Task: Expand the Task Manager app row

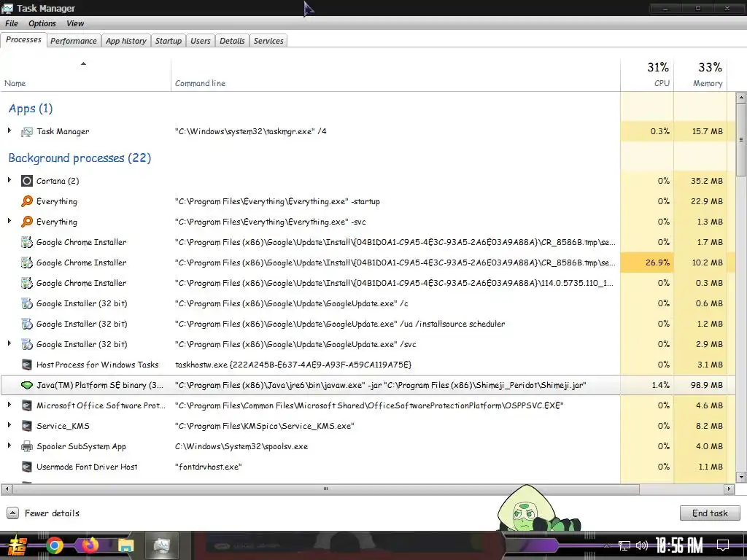Action: [x=9, y=131]
